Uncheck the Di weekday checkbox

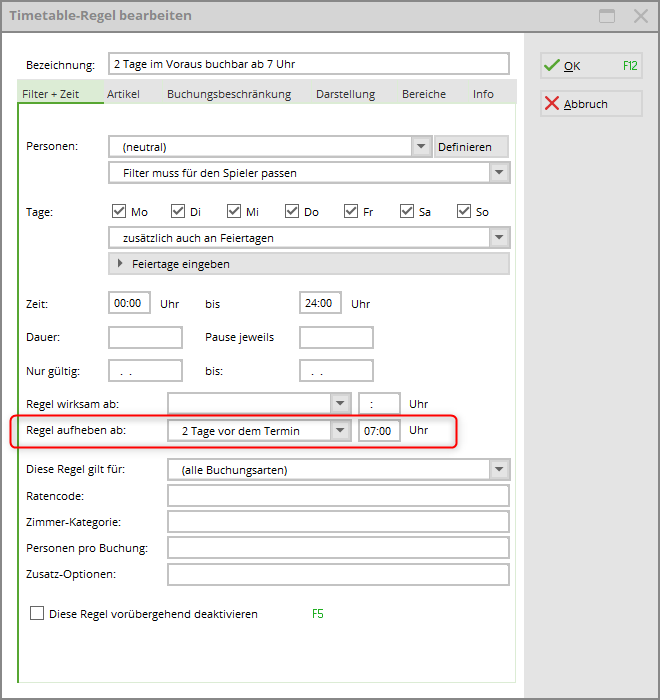click(178, 211)
